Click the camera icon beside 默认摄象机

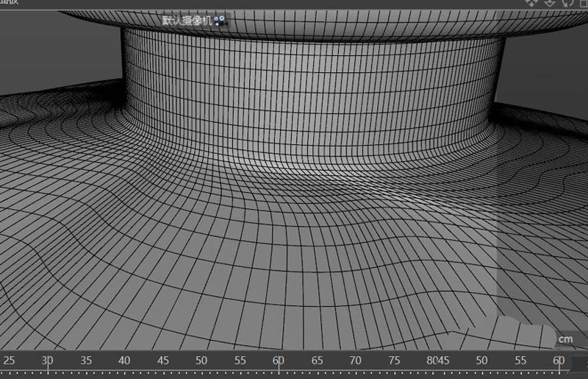(x=220, y=21)
